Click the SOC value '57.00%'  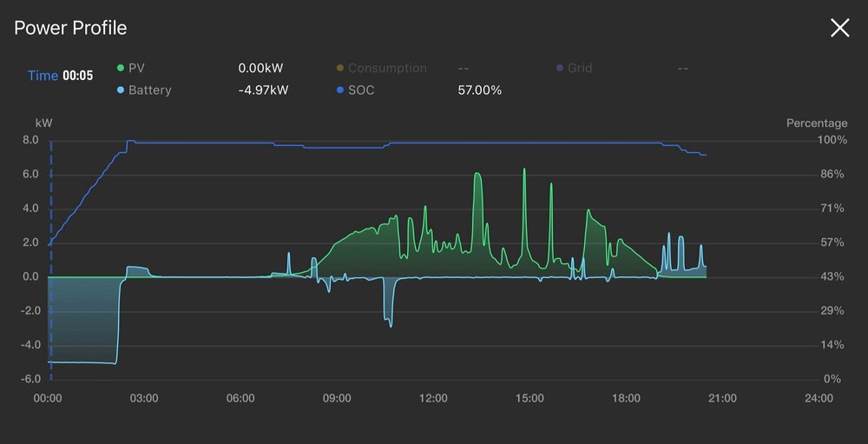point(479,89)
